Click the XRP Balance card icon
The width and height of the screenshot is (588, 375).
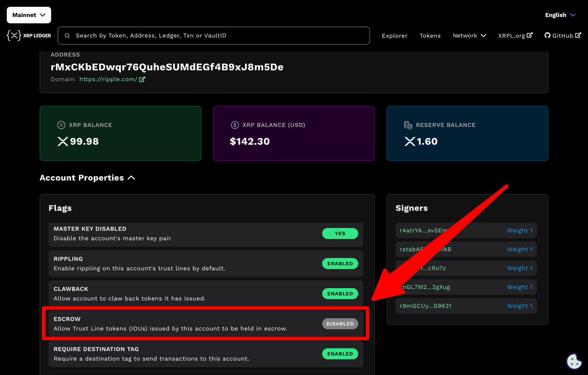(61, 125)
